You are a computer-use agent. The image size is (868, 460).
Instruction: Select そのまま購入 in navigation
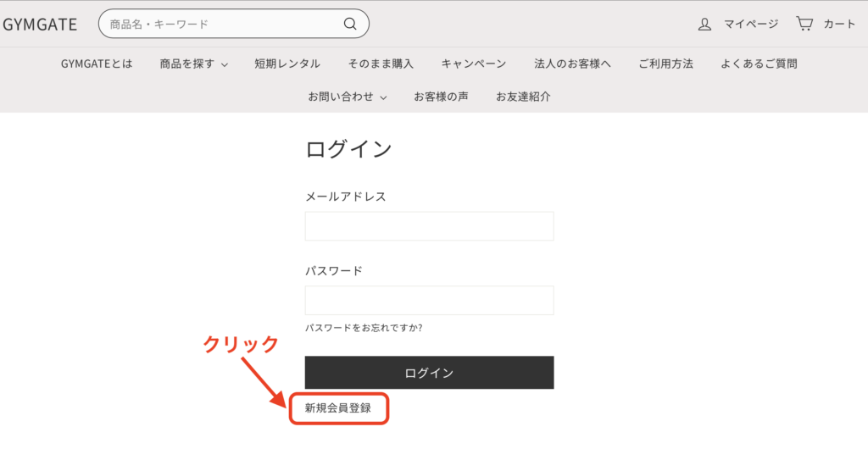[381, 64]
